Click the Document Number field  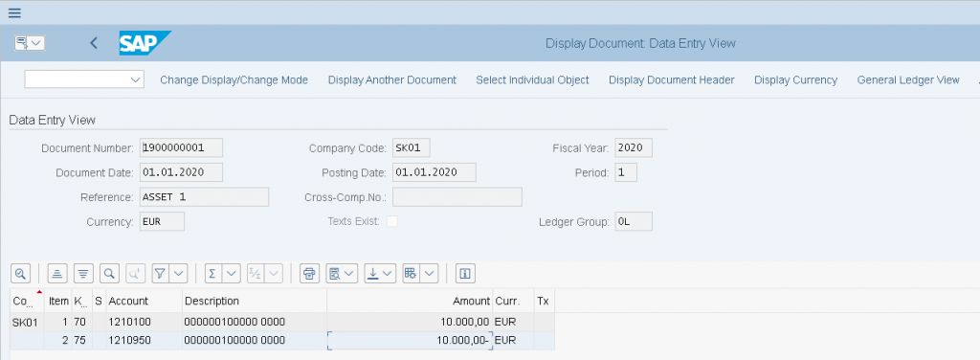point(181,147)
